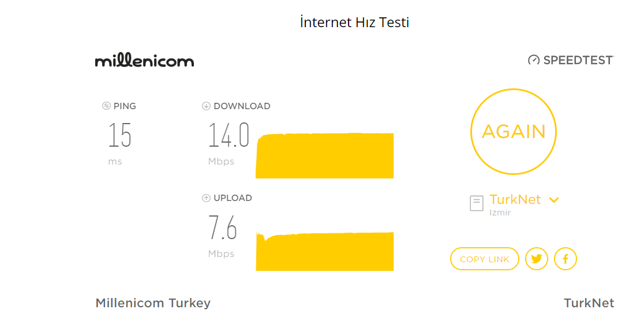Click the download arrow icon
The width and height of the screenshot is (644, 324).
206,106
